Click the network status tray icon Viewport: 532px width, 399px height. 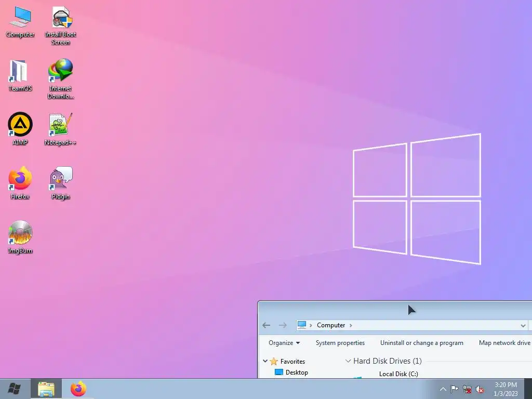click(467, 389)
